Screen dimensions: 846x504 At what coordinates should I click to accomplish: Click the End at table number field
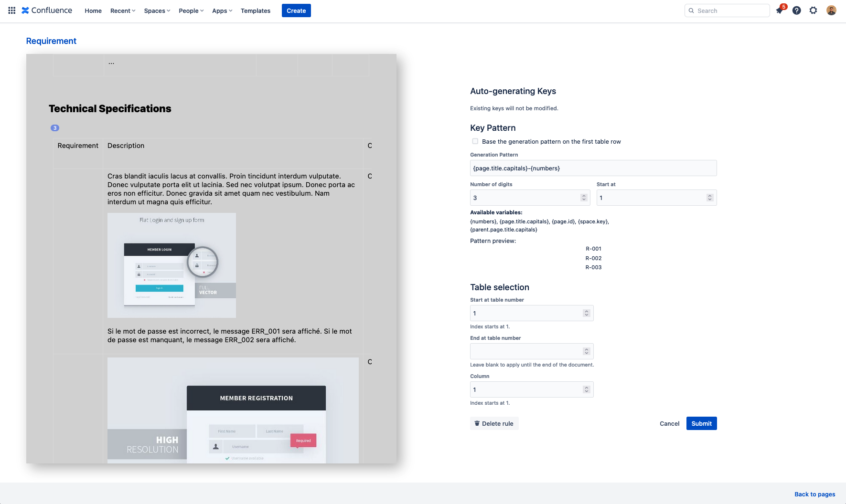pyautogui.click(x=525, y=351)
